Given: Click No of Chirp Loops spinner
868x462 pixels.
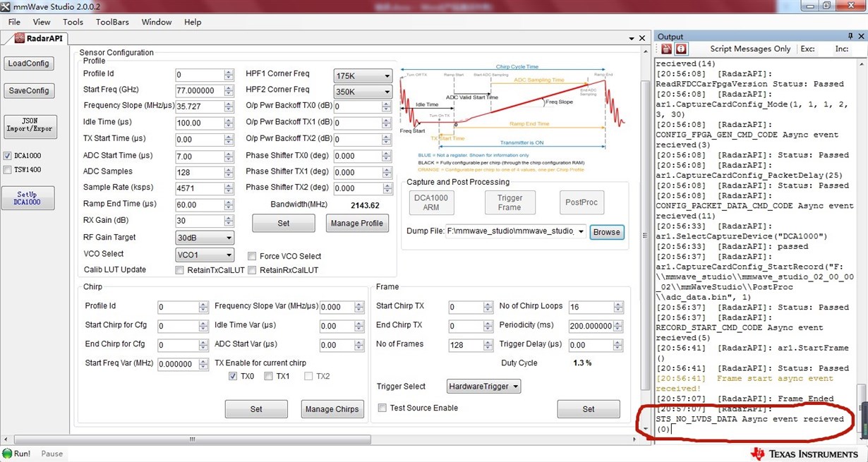Looking at the screenshot, I should [x=619, y=308].
